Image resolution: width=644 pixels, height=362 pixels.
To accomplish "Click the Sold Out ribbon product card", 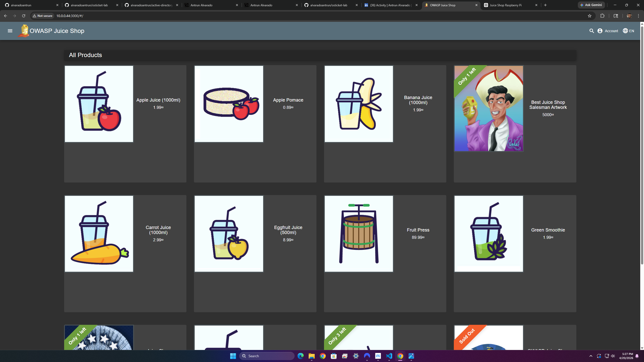I will point(515,337).
